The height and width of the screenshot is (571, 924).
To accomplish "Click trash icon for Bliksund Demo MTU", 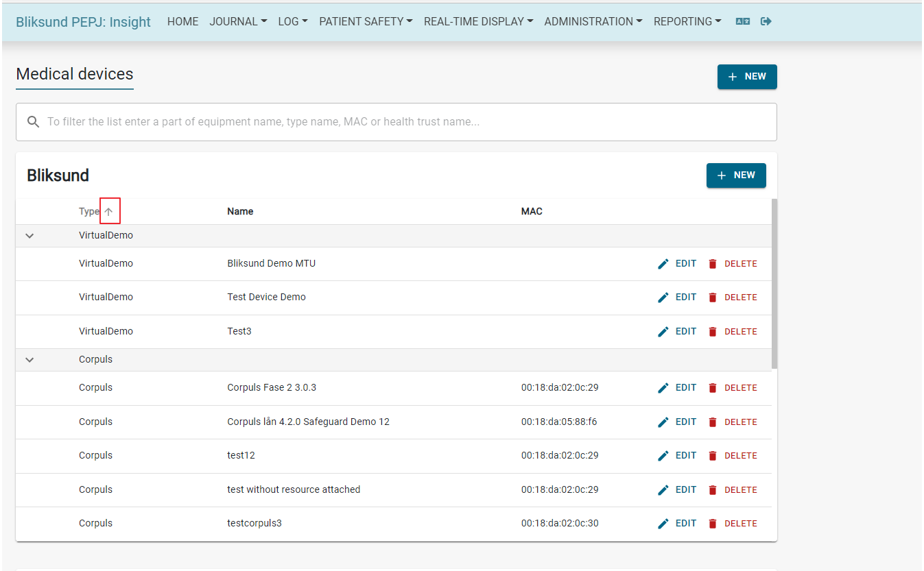I will (x=712, y=264).
